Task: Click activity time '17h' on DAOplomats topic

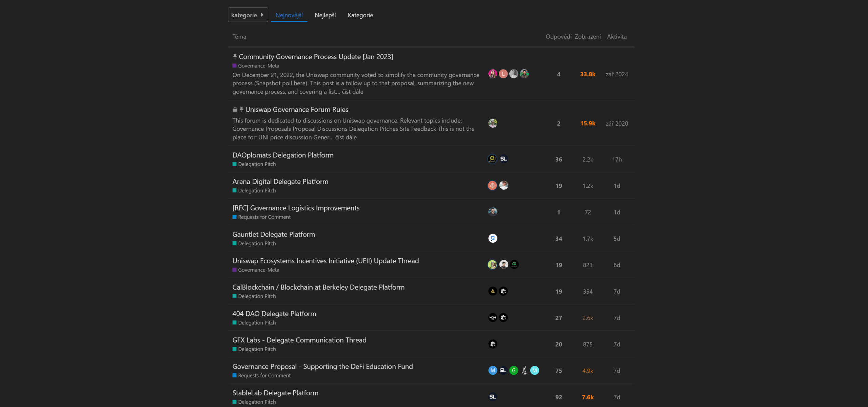Action: click(x=617, y=160)
